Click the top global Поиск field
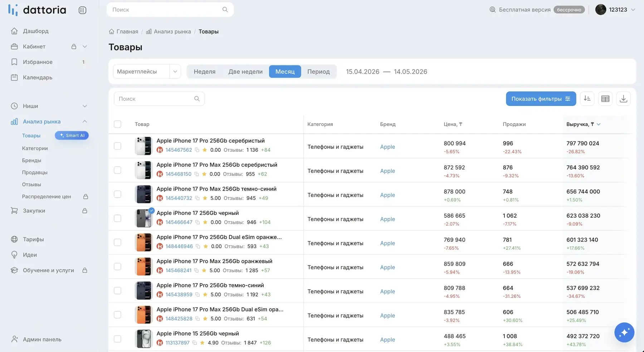644x352 pixels. point(170,10)
